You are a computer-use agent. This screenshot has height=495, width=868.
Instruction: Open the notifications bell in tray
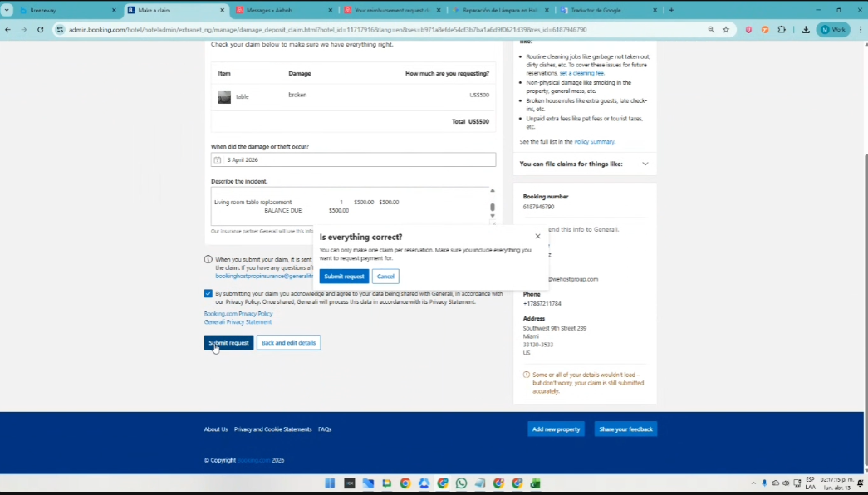point(861,483)
